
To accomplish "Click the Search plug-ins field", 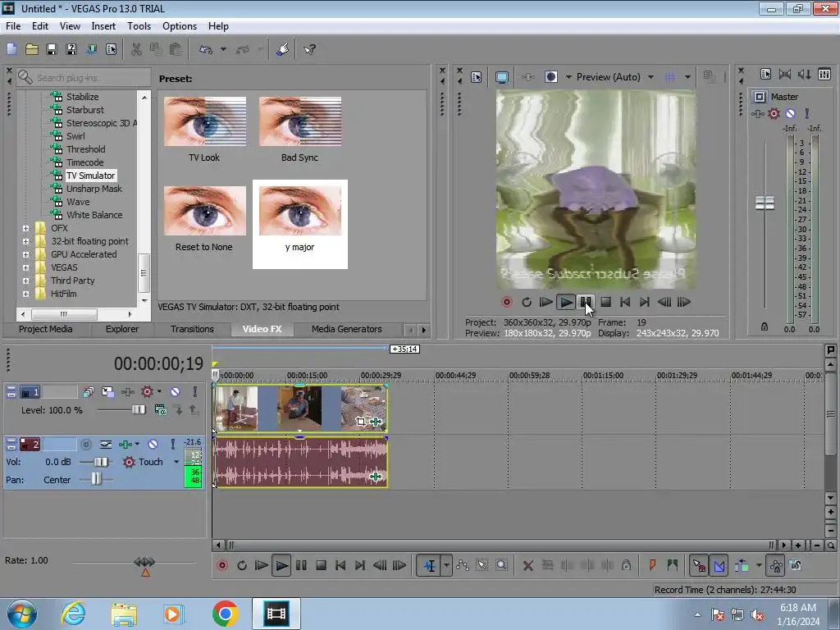I will click(83, 78).
